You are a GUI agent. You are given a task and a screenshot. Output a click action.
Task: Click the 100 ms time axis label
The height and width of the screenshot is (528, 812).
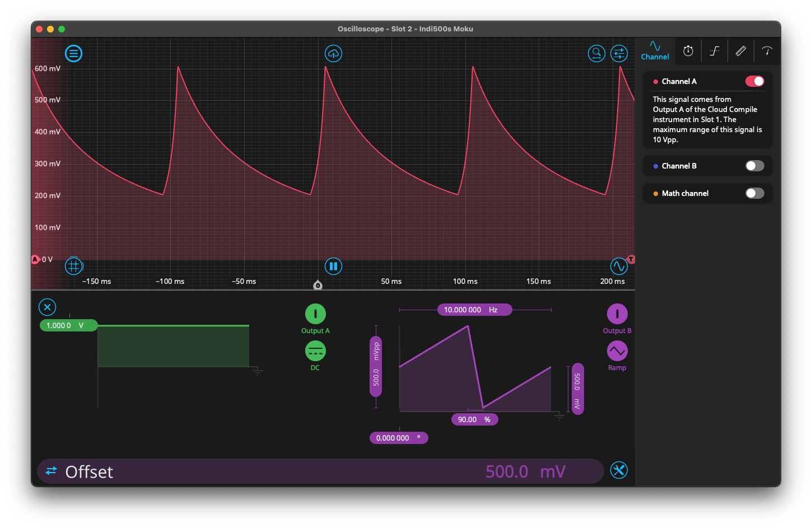465,281
